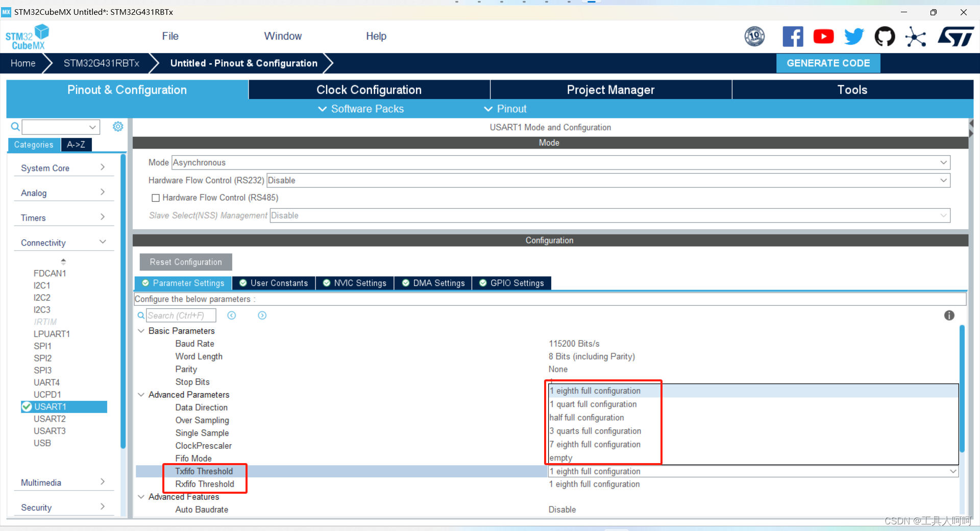This screenshot has width=980, height=531.
Task: Click the parameter list vertical scrollbar
Action: coord(962,388)
